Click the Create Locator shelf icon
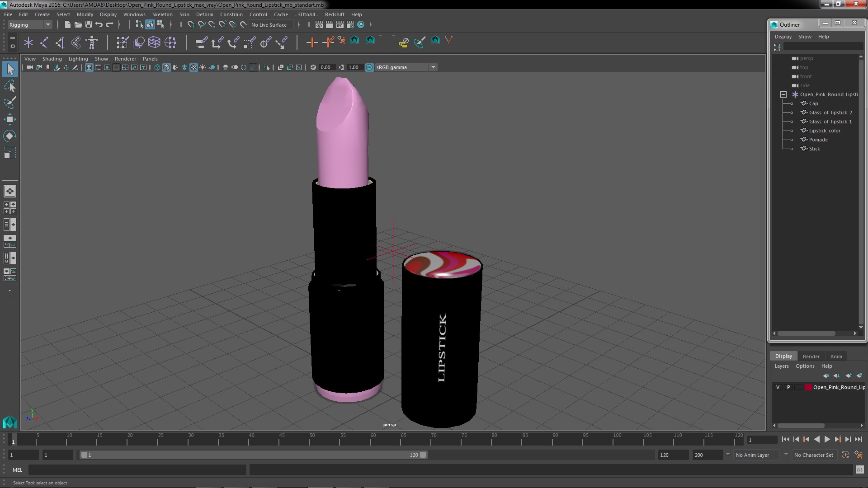Image resolution: width=868 pixels, height=488 pixels. pyautogui.click(x=28, y=42)
